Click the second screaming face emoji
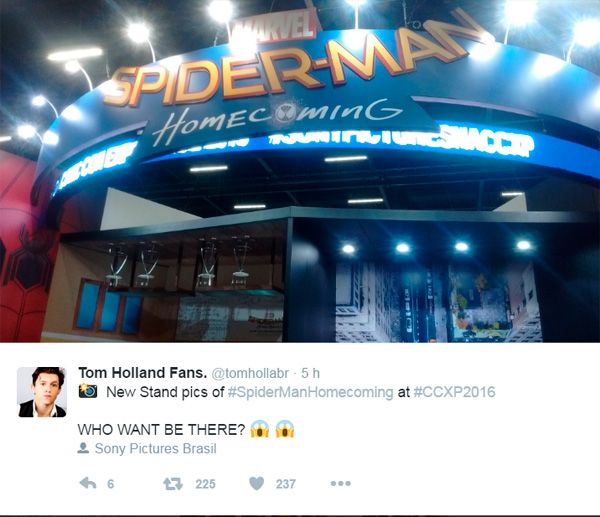The height and width of the screenshot is (517, 600). [x=285, y=429]
